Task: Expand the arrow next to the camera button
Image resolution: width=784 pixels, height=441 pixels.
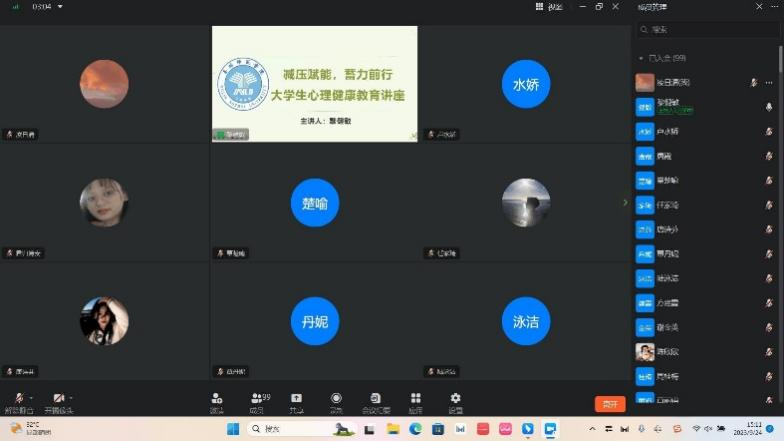Action: pyautogui.click(x=71, y=398)
